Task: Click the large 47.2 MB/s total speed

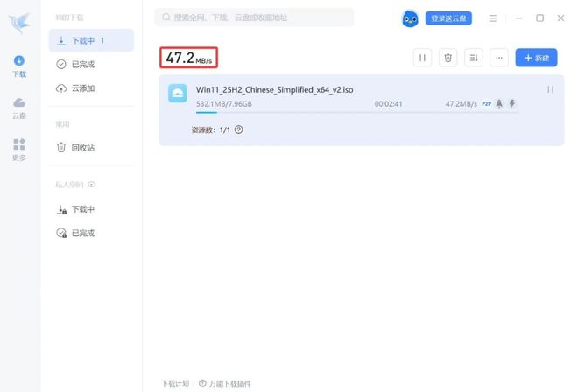Action: pyautogui.click(x=189, y=58)
